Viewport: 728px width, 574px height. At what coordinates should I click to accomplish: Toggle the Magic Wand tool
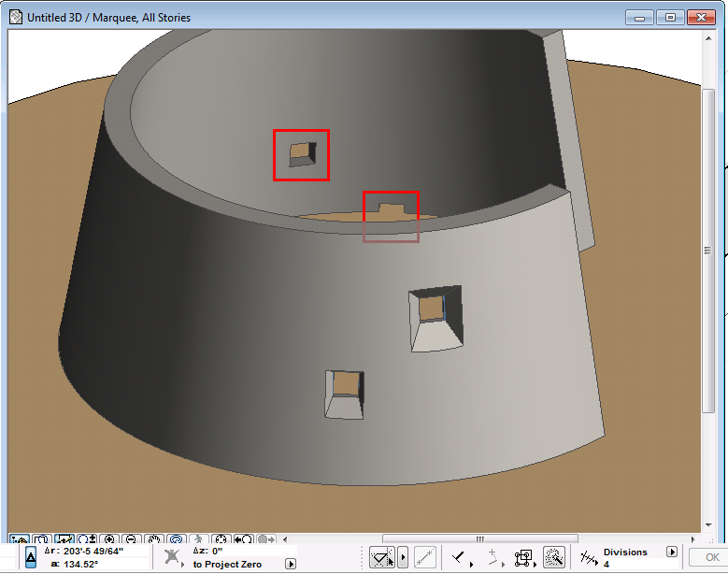554,557
